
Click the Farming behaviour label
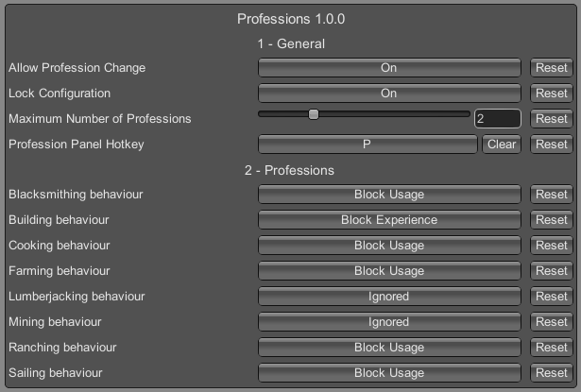pyautogui.click(x=60, y=271)
